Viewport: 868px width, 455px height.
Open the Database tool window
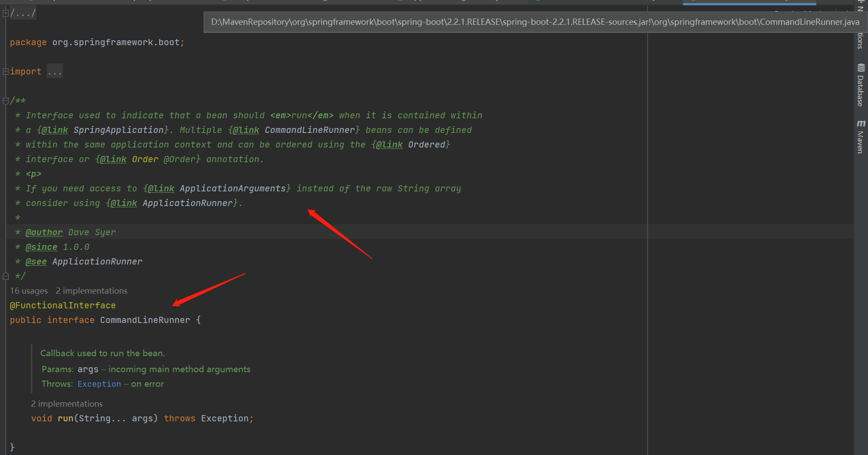(860, 85)
